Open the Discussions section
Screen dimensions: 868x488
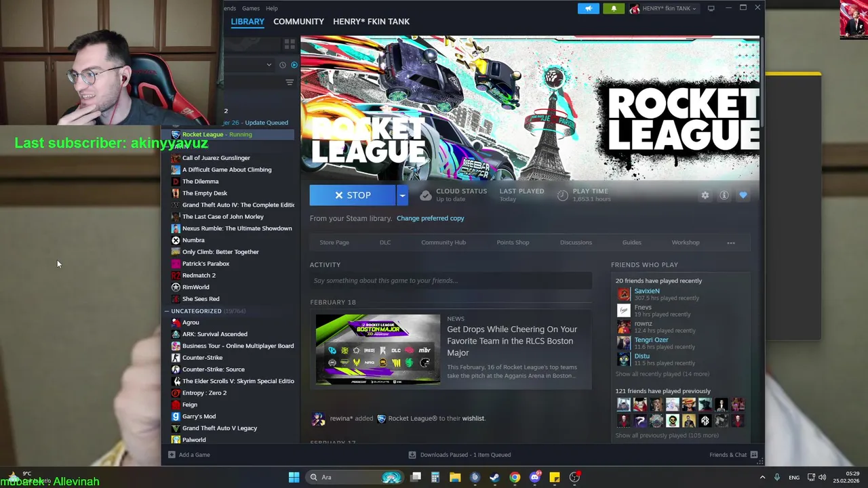(x=576, y=243)
